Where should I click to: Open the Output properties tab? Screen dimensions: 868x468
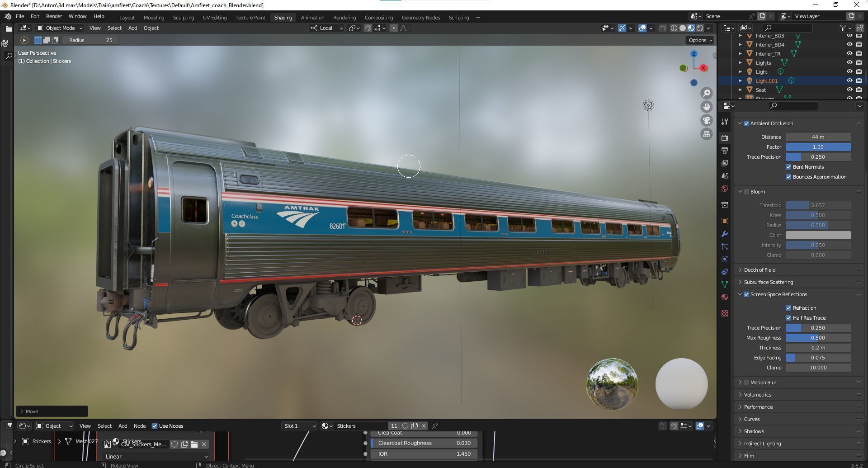725,150
